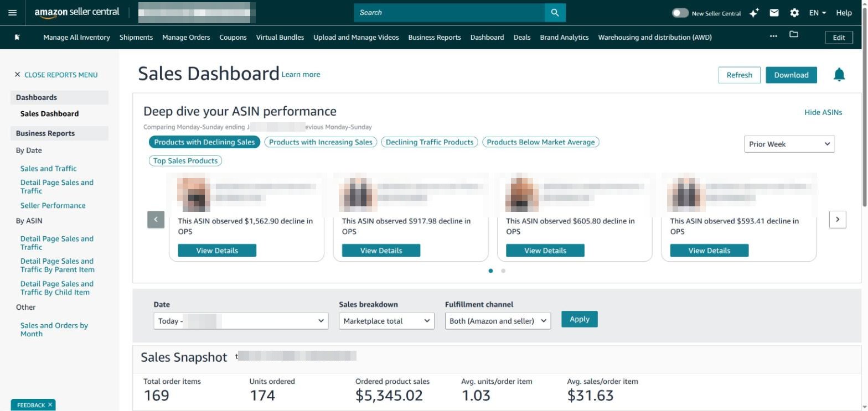Open the AI sparkle assistant icon
Screen dimensions: 868x411
(x=754, y=13)
